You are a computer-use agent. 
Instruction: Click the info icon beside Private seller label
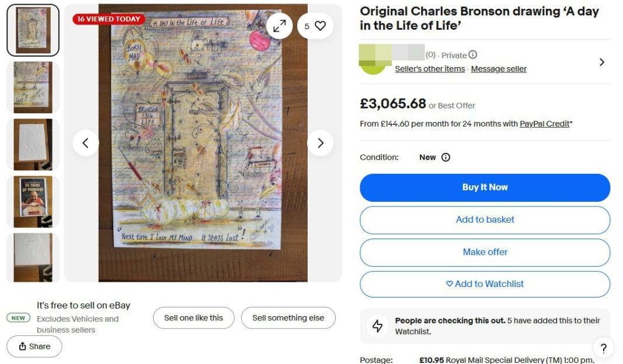[472, 55]
